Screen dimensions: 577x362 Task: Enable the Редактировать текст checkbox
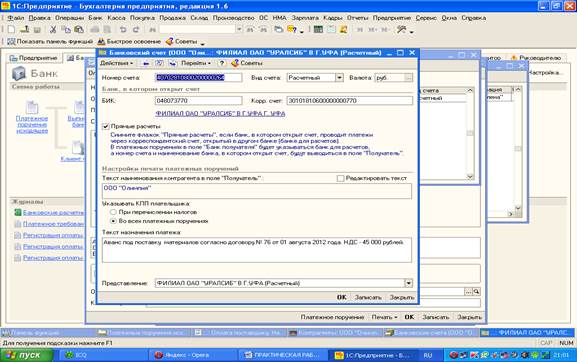click(x=340, y=178)
